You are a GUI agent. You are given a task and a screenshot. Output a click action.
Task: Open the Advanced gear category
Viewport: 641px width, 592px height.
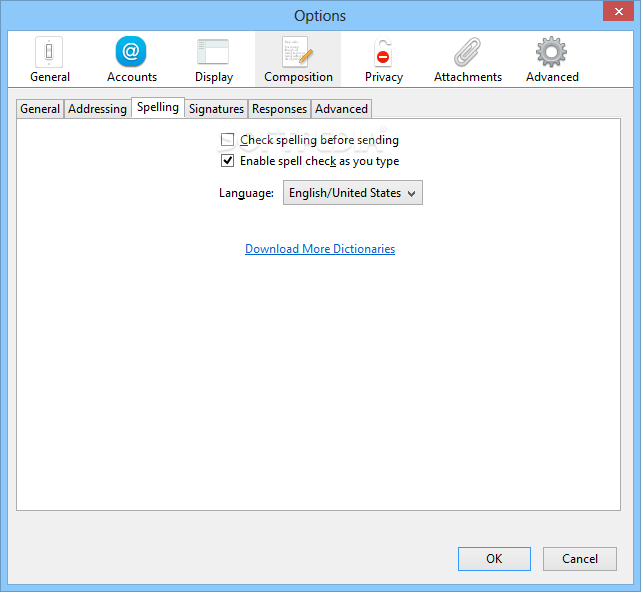[552, 59]
